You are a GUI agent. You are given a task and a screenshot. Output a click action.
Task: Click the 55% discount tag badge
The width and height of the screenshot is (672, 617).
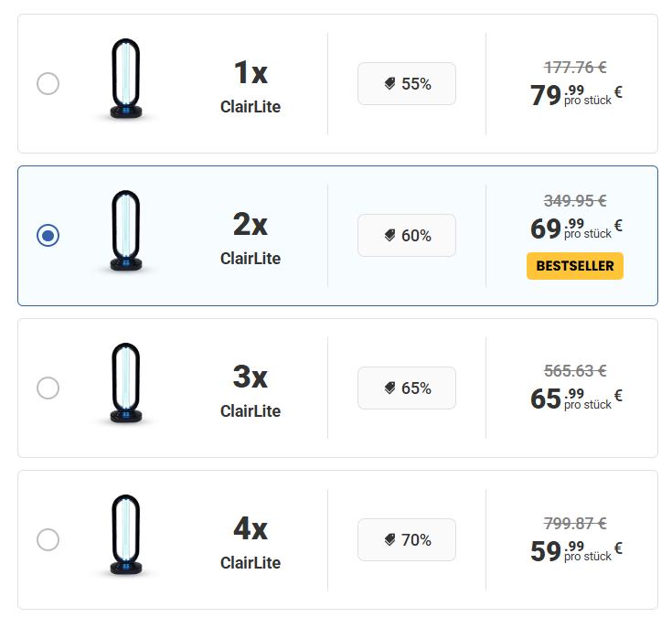(x=407, y=84)
